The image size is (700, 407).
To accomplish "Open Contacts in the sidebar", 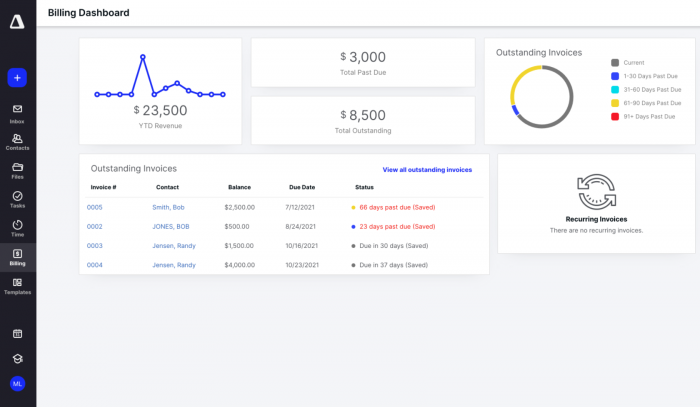I will tap(17, 142).
